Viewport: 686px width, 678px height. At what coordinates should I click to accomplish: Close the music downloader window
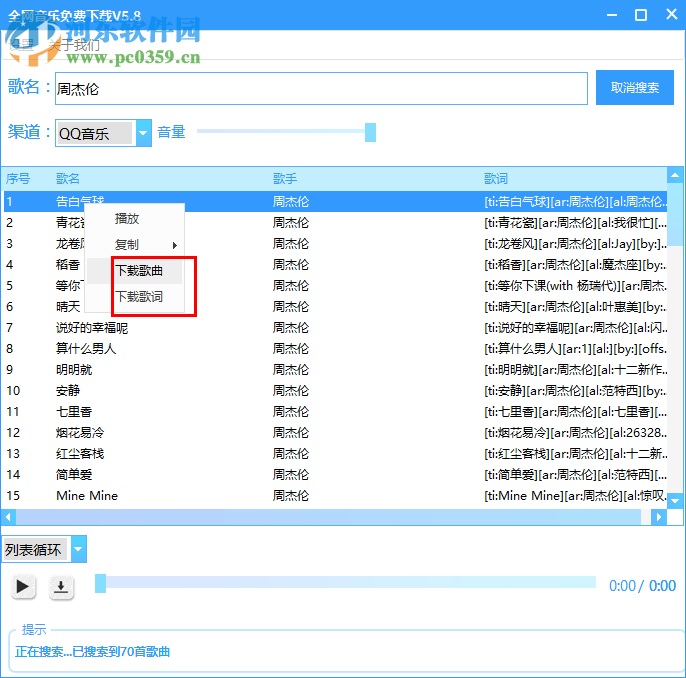tap(672, 14)
